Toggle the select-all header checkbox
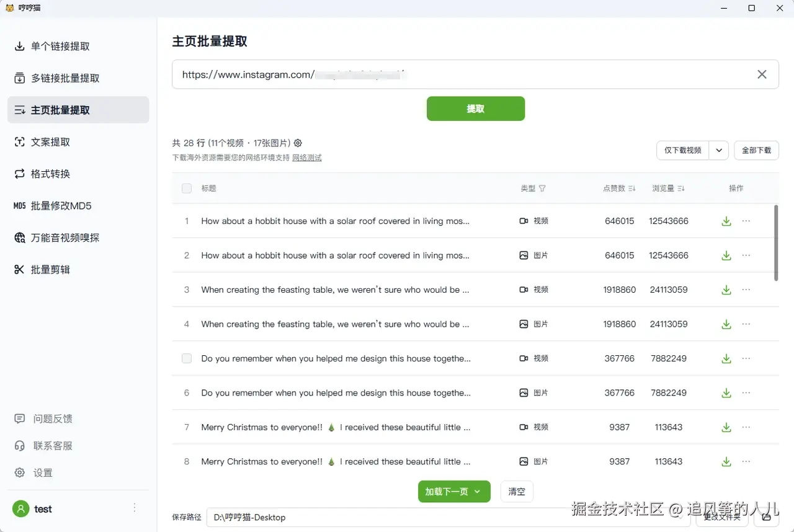The height and width of the screenshot is (532, 794). 187,188
